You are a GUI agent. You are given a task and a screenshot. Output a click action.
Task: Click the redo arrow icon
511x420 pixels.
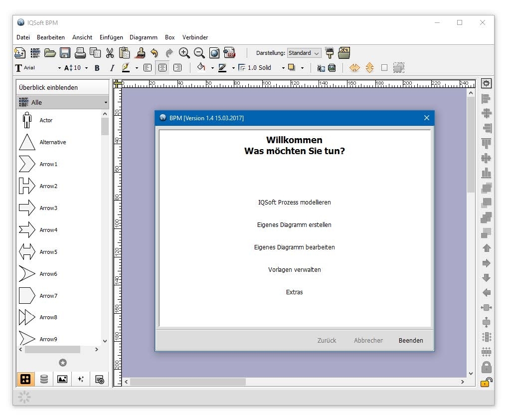point(169,53)
